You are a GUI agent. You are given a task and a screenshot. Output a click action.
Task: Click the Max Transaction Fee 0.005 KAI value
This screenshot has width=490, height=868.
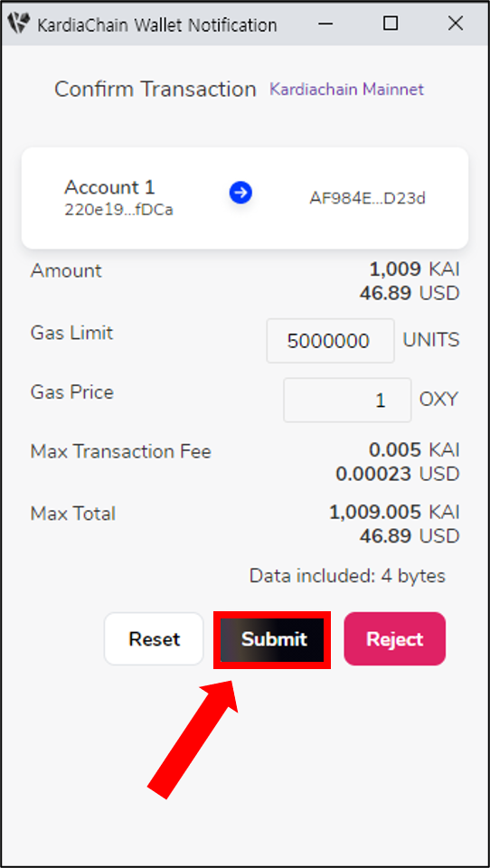(414, 450)
